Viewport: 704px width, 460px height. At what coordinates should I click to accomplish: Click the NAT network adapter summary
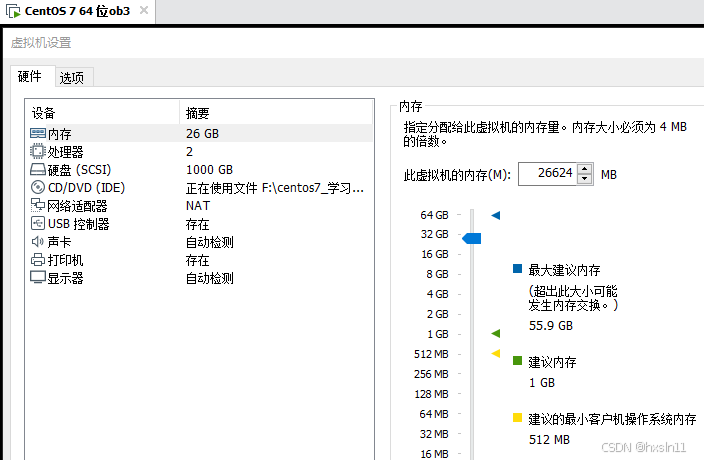pyautogui.click(x=198, y=206)
